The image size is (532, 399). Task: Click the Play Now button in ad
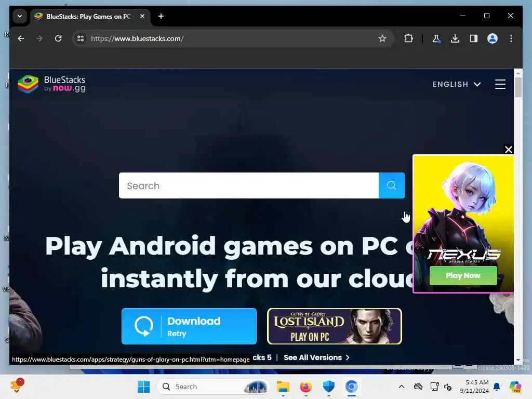pyautogui.click(x=463, y=275)
